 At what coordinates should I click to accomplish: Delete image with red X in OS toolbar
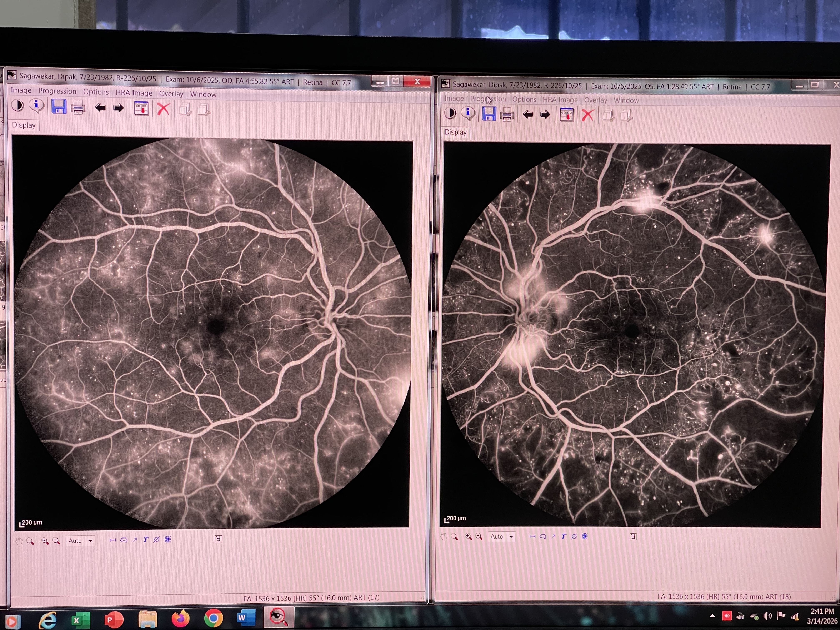(x=587, y=115)
